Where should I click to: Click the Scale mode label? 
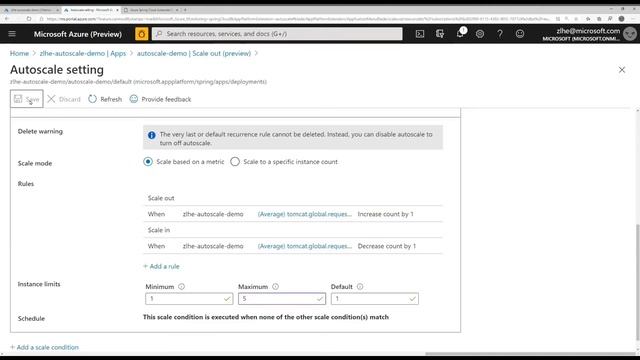[35, 163]
